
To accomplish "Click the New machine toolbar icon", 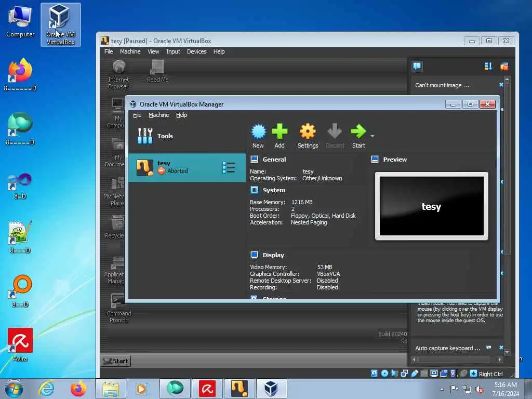I will point(258,131).
